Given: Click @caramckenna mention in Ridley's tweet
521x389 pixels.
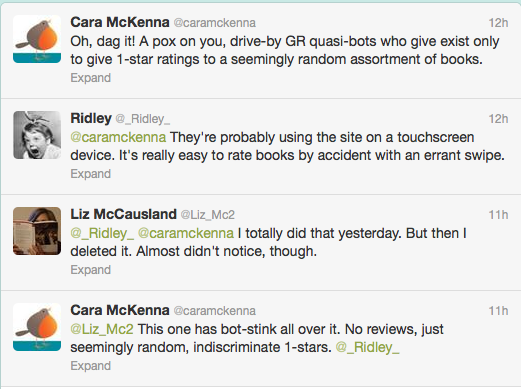Looking at the screenshot, I should point(118,137).
